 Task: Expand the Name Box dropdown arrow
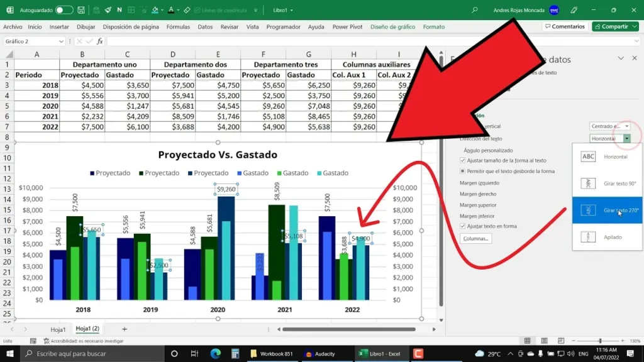click(61, 41)
